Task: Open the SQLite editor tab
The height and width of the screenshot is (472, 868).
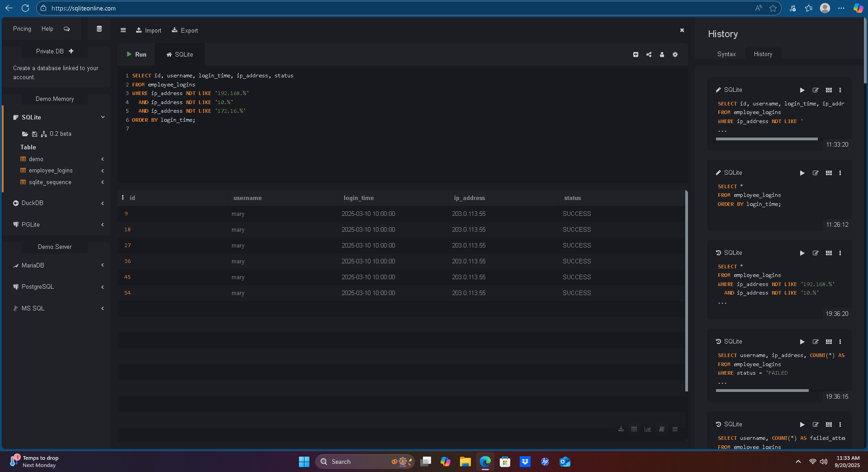Action: tap(180, 54)
